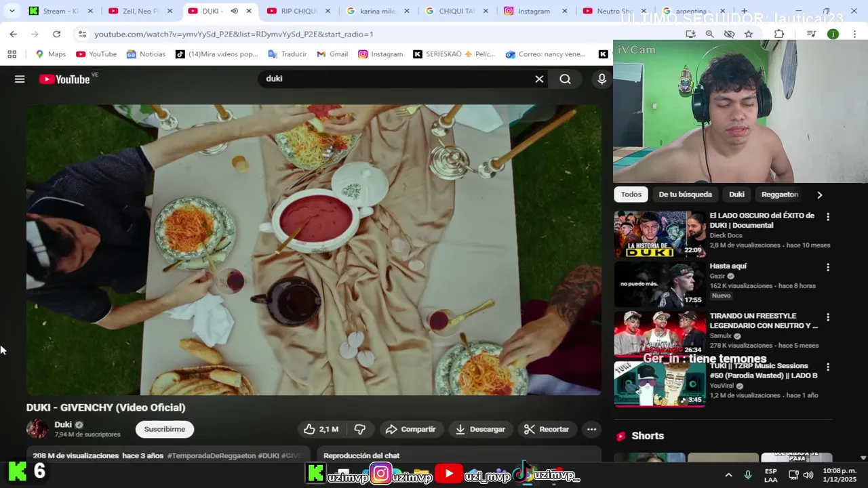Open the Chrome apps grid icon
Screen dimensions: 868x488
point(12,54)
